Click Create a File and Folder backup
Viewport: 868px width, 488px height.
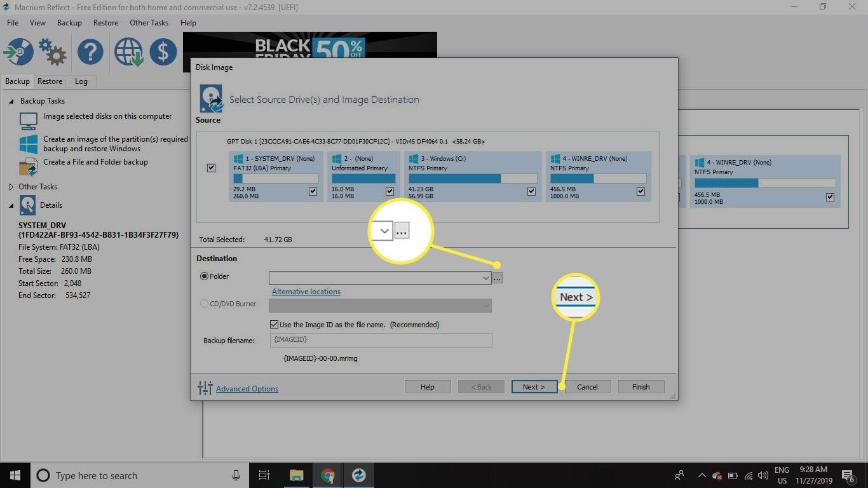[95, 162]
